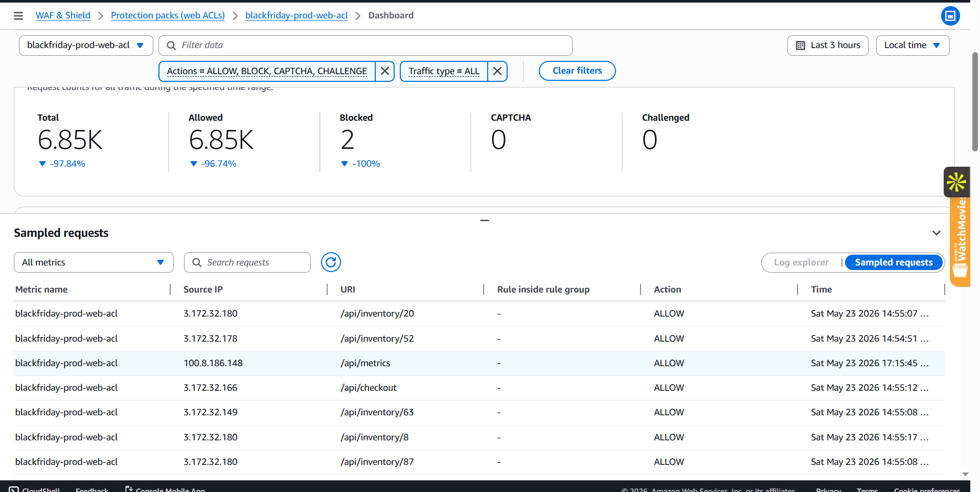
Task: Click the Action column header
Action: pos(668,289)
